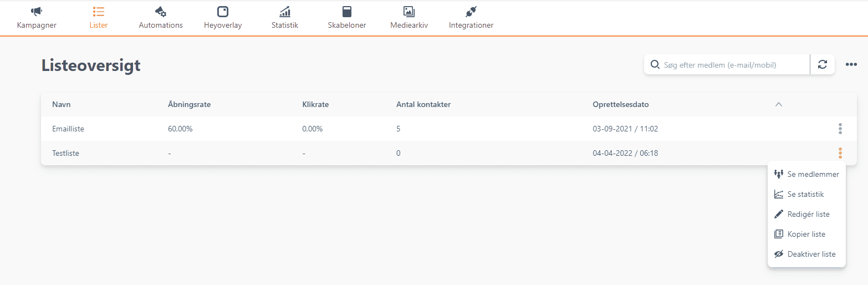Toggle sort order with the column chevron
Image resolution: width=868 pixels, height=285 pixels.
[x=779, y=104]
